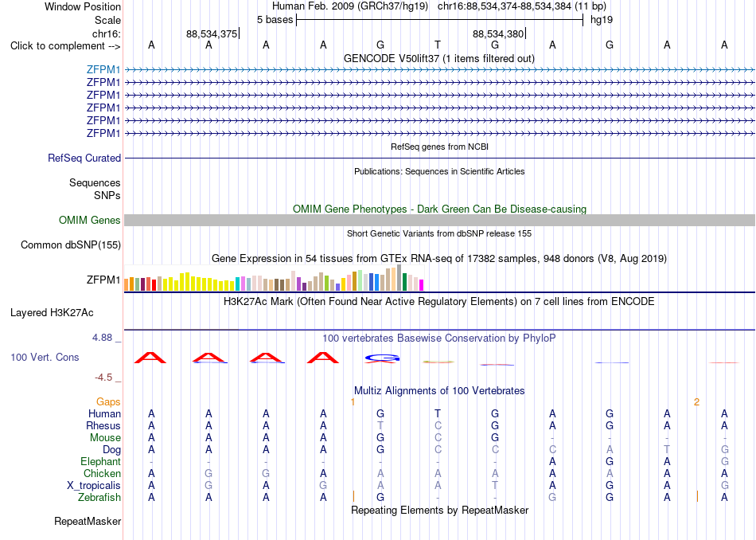Select the Dog species label

click(111, 449)
